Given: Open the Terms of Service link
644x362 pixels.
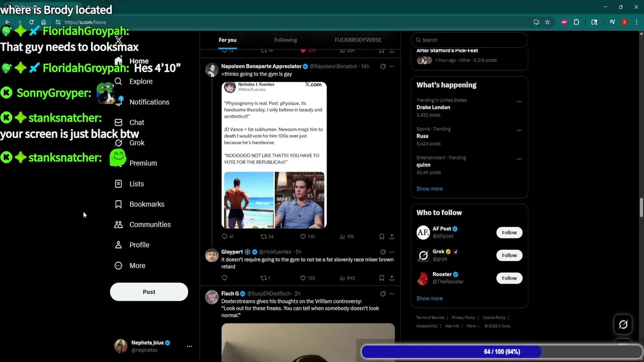Looking at the screenshot, I should 430,318.
